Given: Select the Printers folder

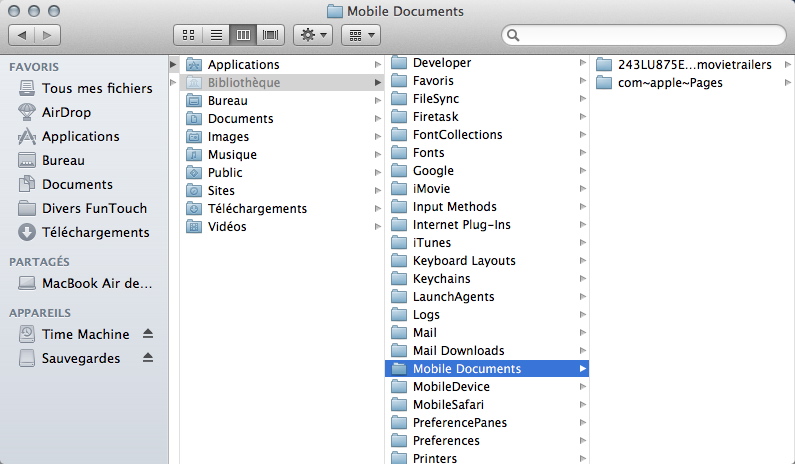Looking at the screenshot, I should pyautogui.click(x=487, y=458).
